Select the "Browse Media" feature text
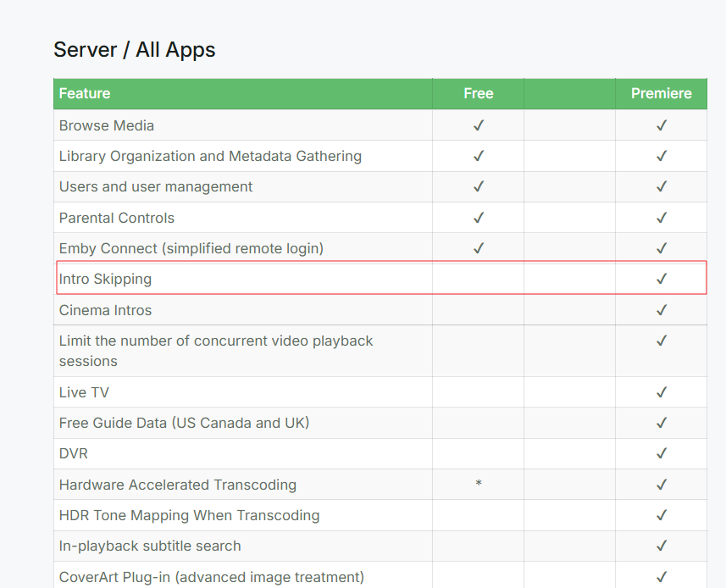The width and height of the screenshot is (726, 588). click(107, 125)
